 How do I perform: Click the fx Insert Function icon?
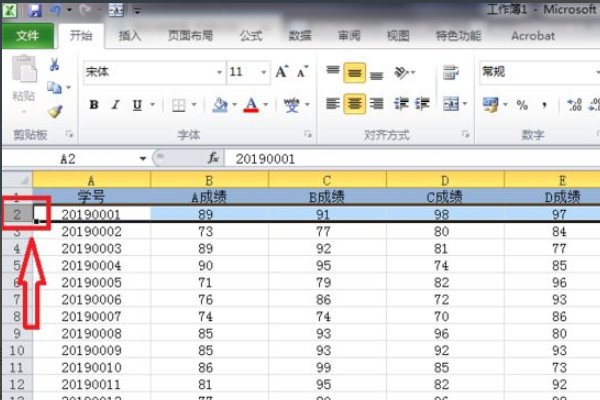[x=213, y=158]
